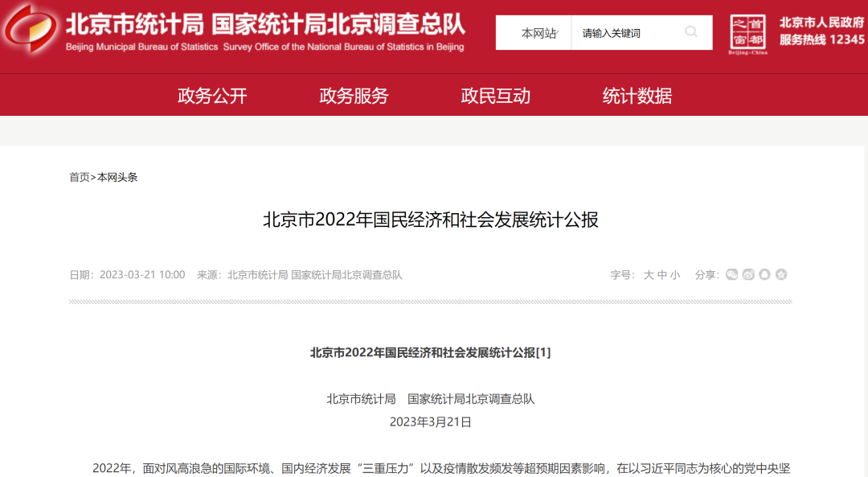Click the article title 北京市2022年国民经济和社会发展统计公报

click(431, 220)
